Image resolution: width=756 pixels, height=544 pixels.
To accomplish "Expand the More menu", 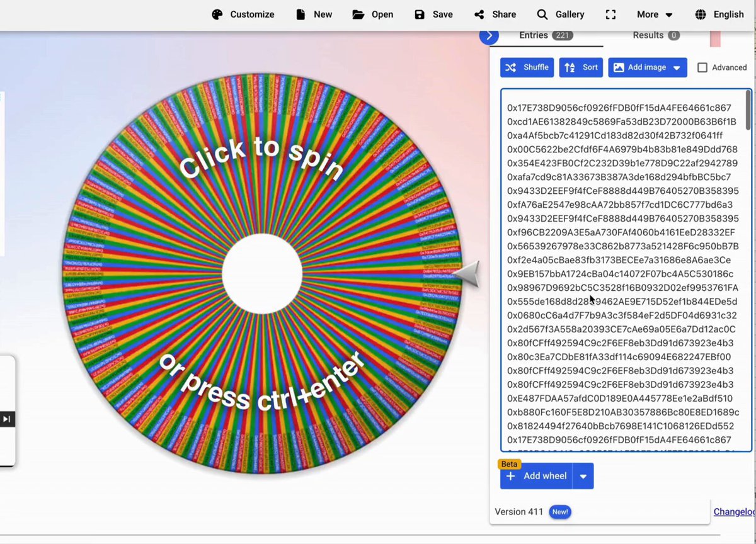I will pyautogui.click(x=655, y=14).
